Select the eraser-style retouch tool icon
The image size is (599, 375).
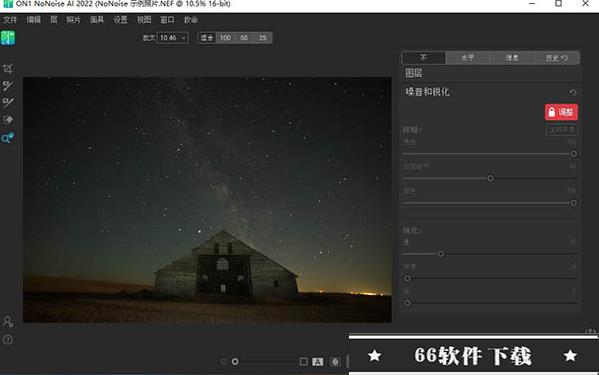8,120
